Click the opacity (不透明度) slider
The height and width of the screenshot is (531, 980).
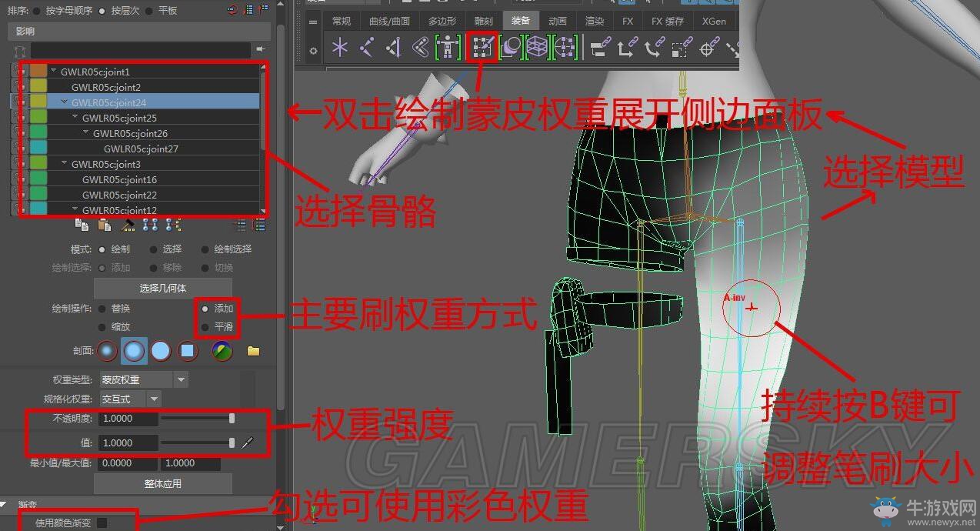(198, 419)
